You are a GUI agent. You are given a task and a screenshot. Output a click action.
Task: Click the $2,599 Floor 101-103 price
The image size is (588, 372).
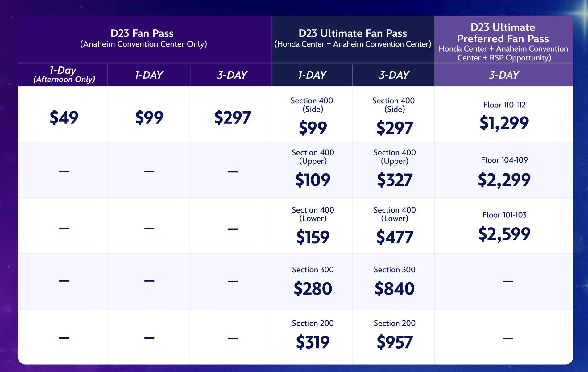(504, 234)
